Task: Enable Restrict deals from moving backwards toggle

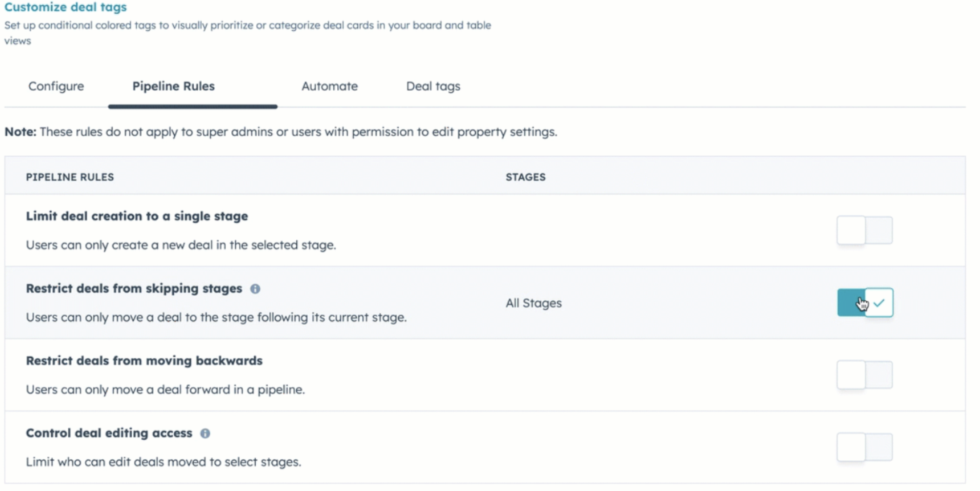Action: click(x=865, y=375)
